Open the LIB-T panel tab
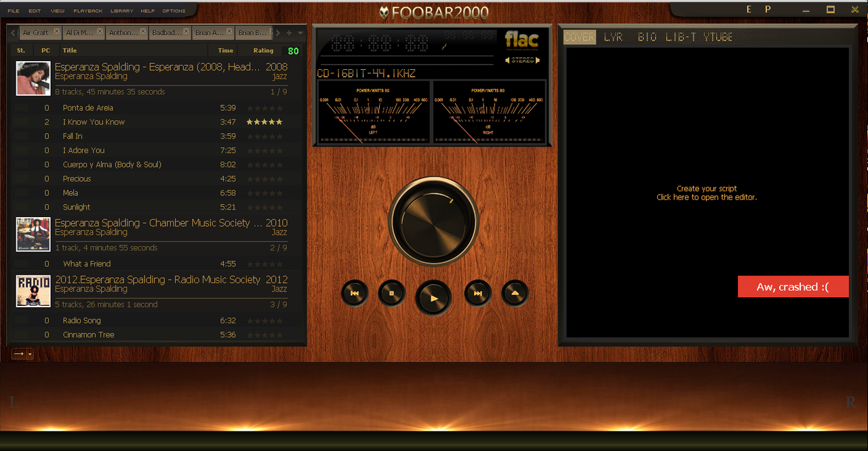This screenshot has width=868, height=451. point(680,37)
